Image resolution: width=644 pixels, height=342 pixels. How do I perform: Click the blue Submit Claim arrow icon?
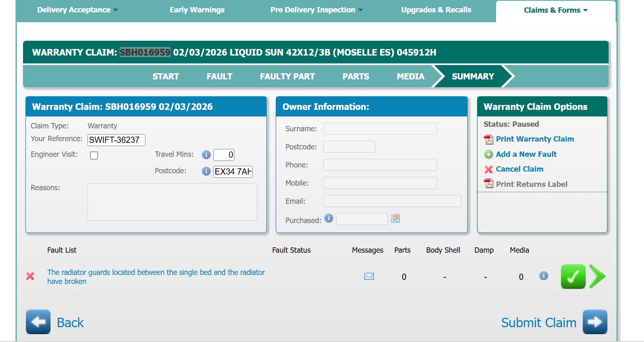(x=595, y=322)
